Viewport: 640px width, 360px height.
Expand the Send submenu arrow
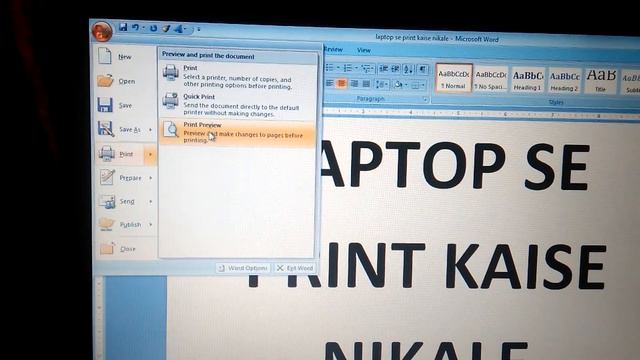pos(151,202)
